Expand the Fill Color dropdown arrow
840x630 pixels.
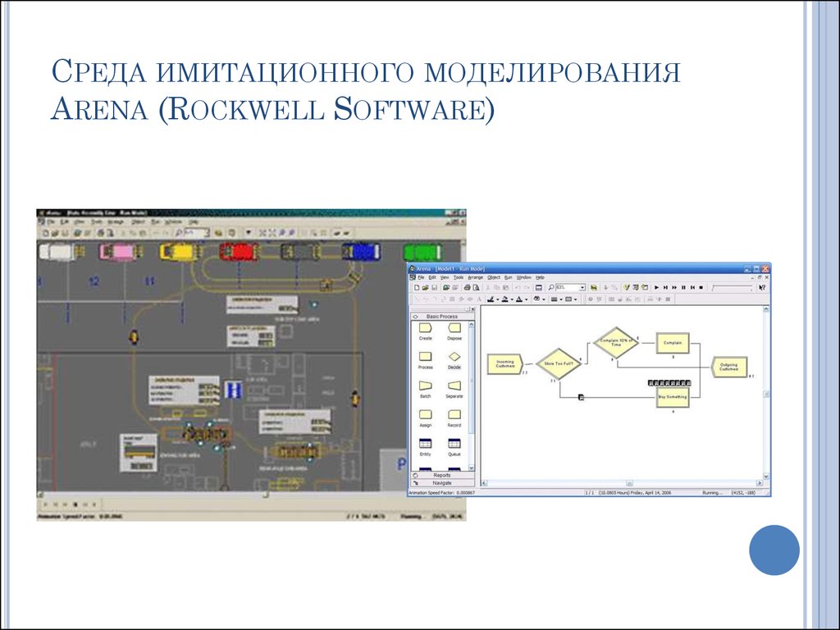coord(512,299)
